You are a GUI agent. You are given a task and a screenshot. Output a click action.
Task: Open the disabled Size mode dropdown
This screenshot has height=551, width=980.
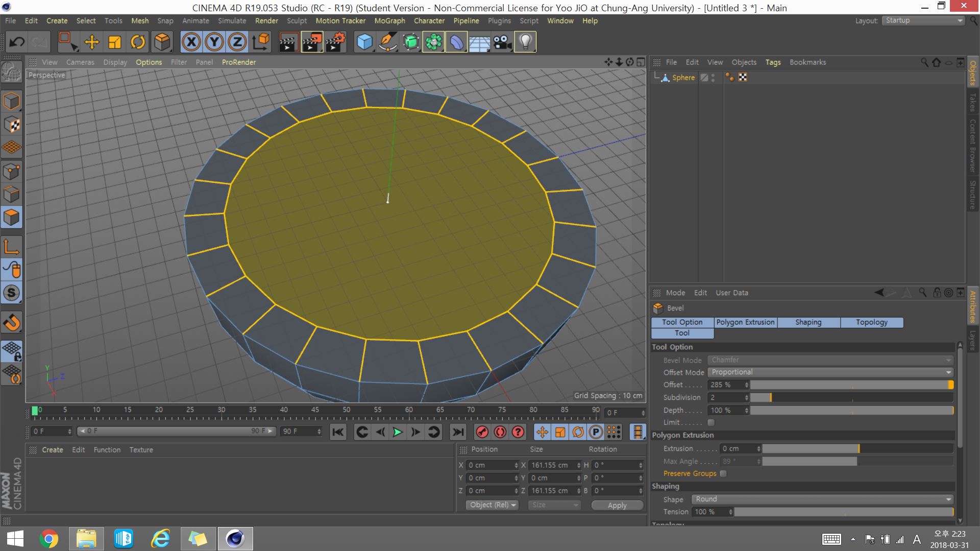point(554,505)
